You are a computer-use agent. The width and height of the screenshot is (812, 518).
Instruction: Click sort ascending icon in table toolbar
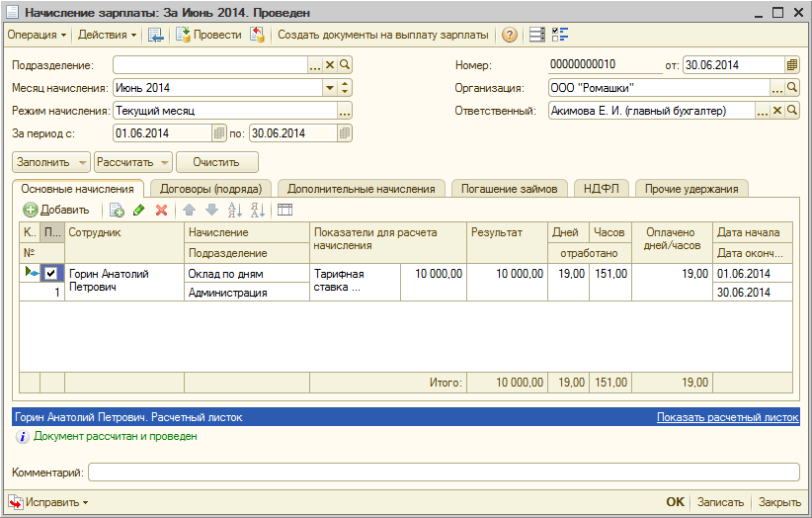click(234, 210)
